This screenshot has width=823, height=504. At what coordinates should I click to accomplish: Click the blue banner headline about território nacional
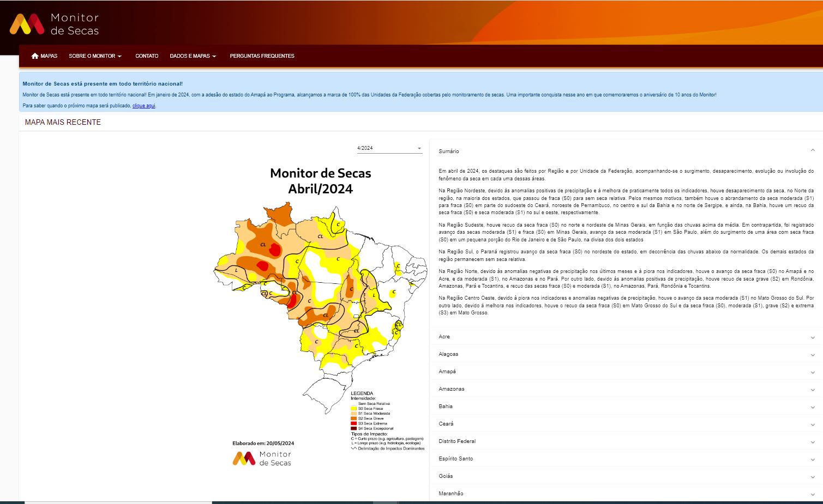coord(103,84)
